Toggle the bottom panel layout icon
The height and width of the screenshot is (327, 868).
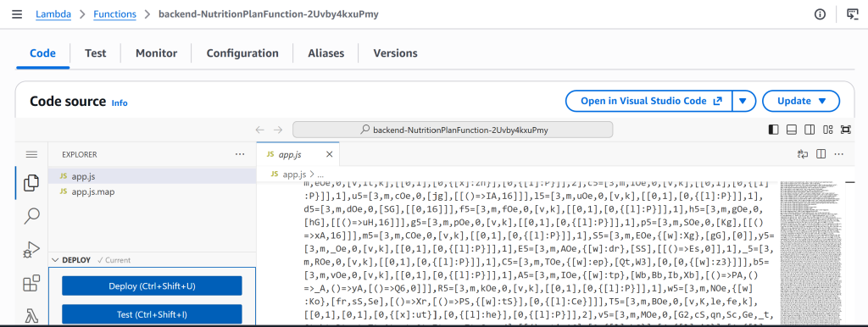pyautogui.click(x=791, y=130)
